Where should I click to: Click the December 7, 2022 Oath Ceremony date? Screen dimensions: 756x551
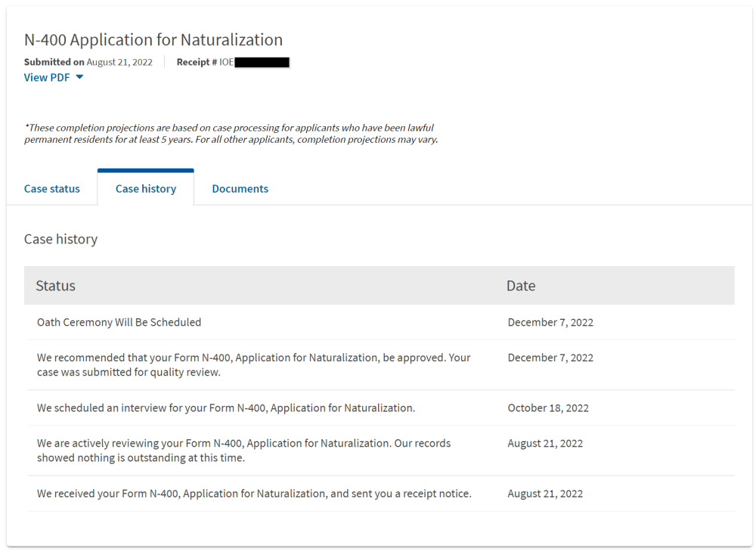(550, 322)
